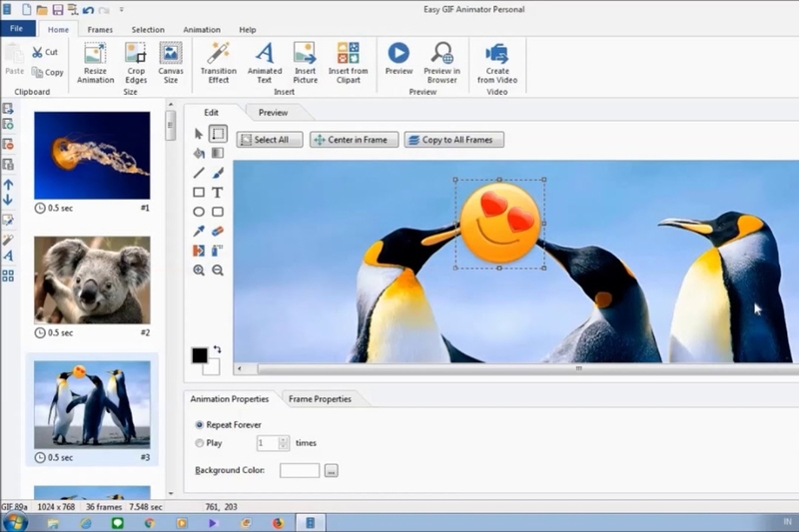This screenshot has width=799, height=532.
Task: Select the spray can tool
Action: point(218,251)
